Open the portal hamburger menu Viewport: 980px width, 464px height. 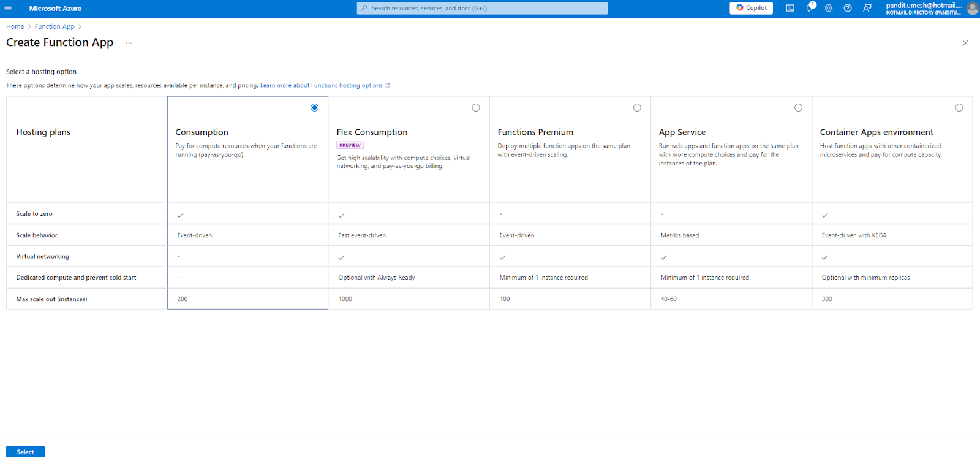coord(8,8)
